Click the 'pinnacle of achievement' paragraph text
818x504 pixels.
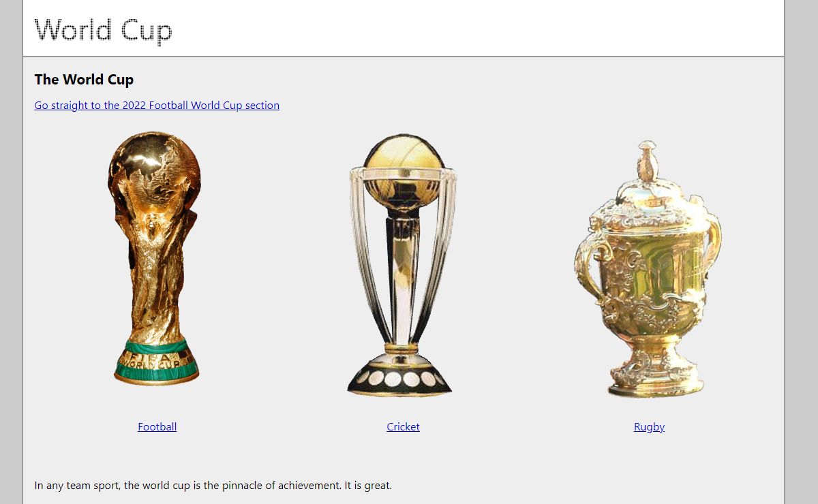pyautogui.click(x=213, y=486)
